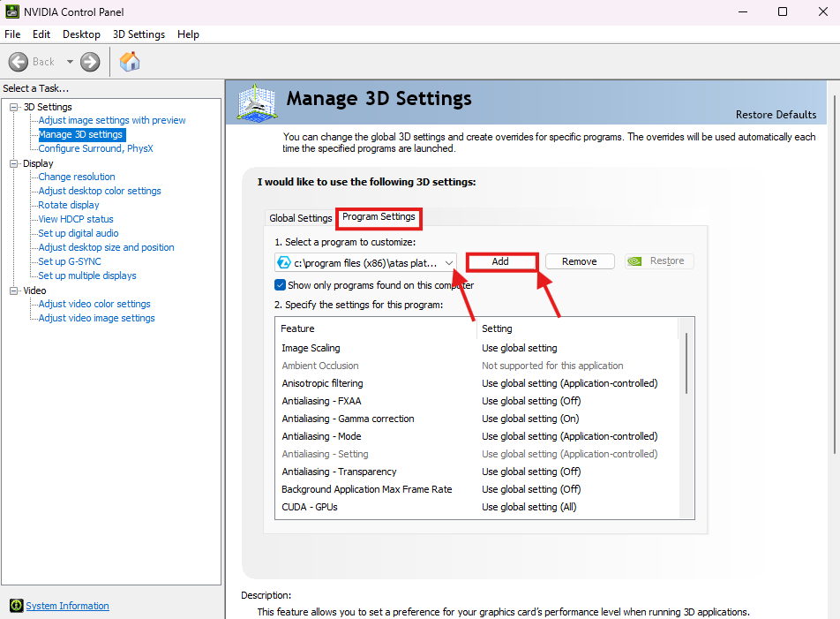Screen dimensions: 840x619
Task: Open the System Information link
Action: point(67,606)
